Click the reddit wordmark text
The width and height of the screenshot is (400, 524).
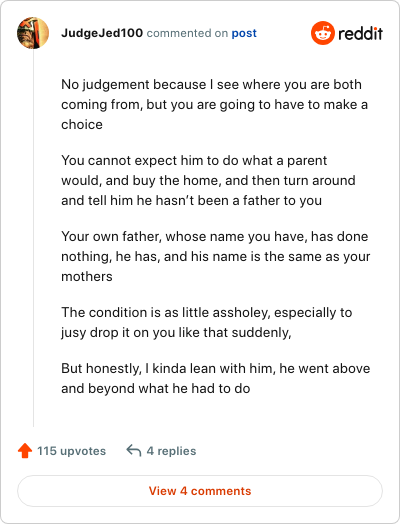click(x=361, y=33)
